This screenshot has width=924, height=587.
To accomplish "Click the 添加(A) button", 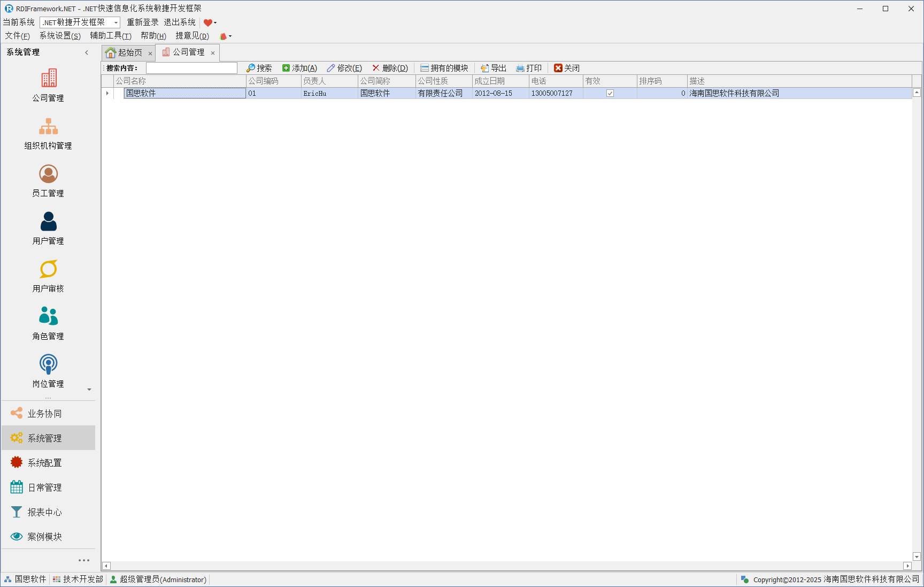I will (x=299, y=68).
